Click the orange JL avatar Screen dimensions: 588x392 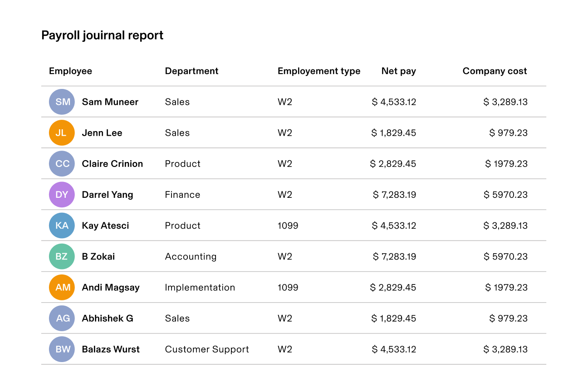tap(62, 132)
